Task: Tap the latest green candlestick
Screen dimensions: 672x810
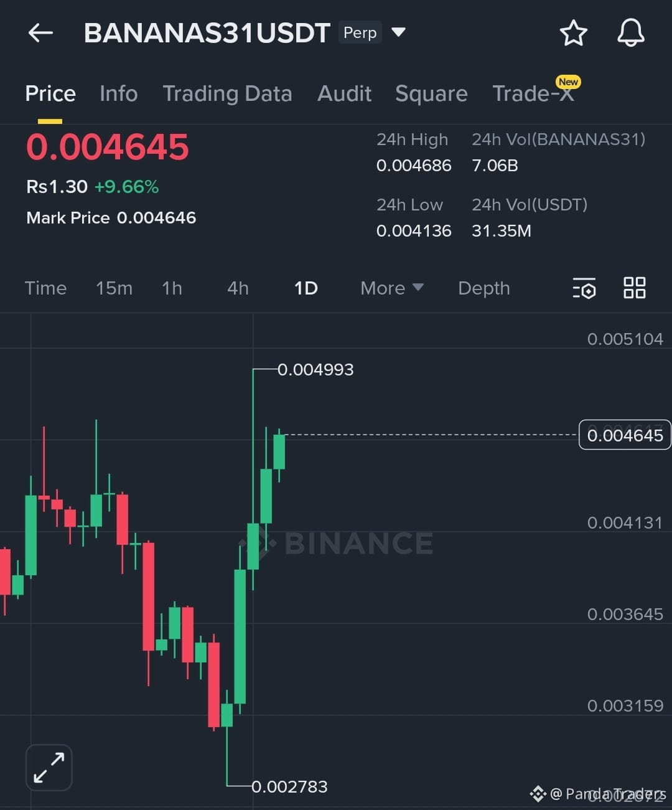Action: 279,452
